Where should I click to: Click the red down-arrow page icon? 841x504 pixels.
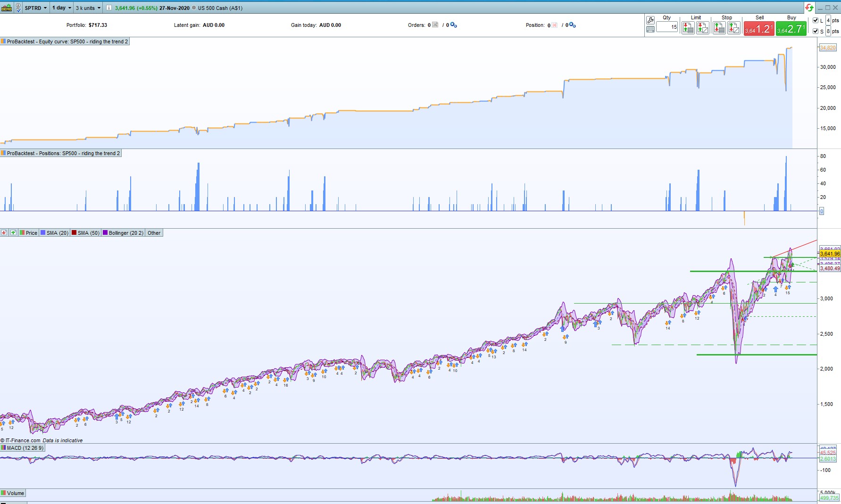4,232
